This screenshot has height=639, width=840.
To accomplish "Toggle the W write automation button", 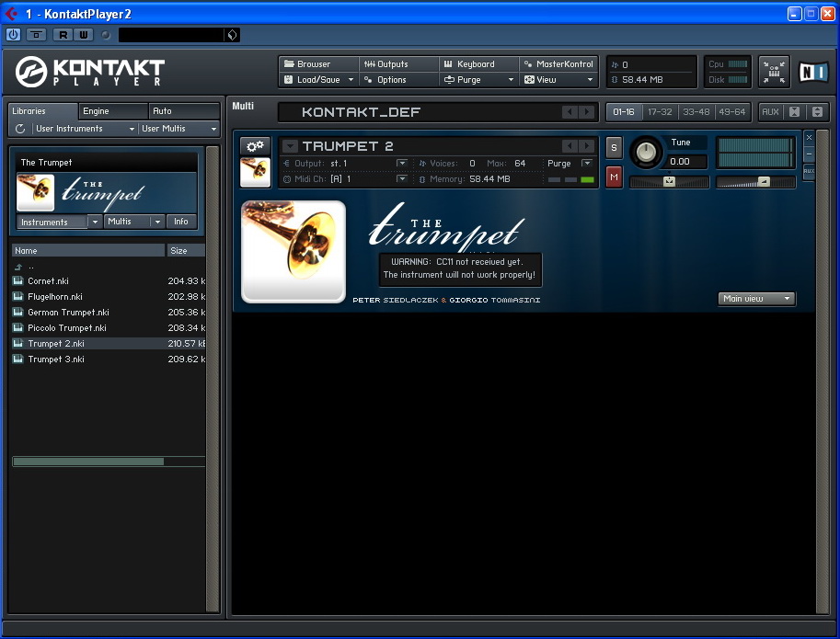I will 84,35.
